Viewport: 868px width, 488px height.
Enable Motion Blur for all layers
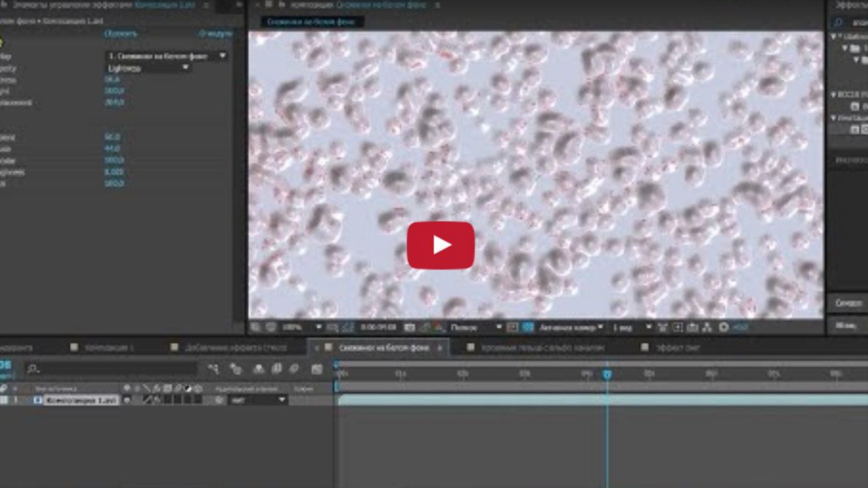(x=293, y=369)
